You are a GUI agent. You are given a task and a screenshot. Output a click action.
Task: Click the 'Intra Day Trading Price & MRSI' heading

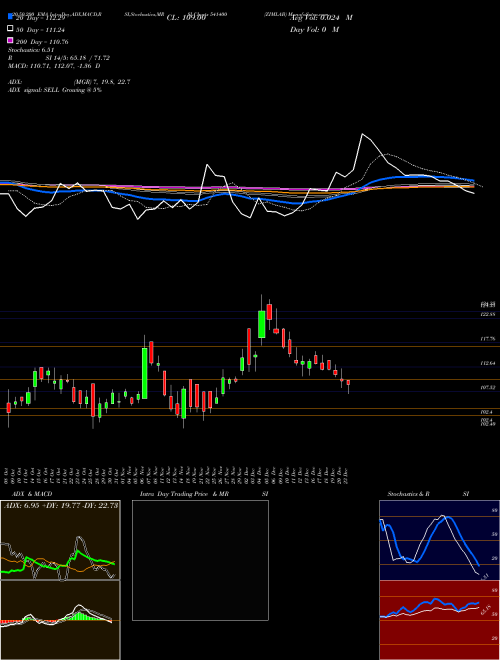(x=204, y=494)
